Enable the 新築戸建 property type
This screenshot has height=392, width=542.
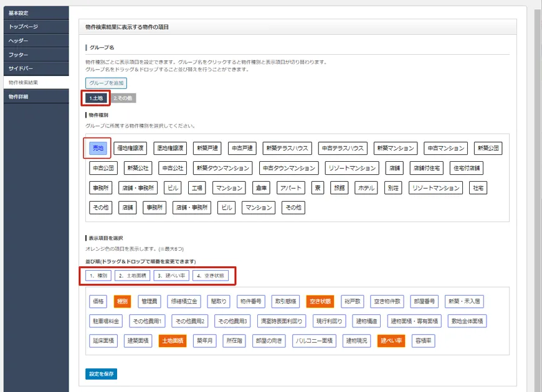(207, 148)
